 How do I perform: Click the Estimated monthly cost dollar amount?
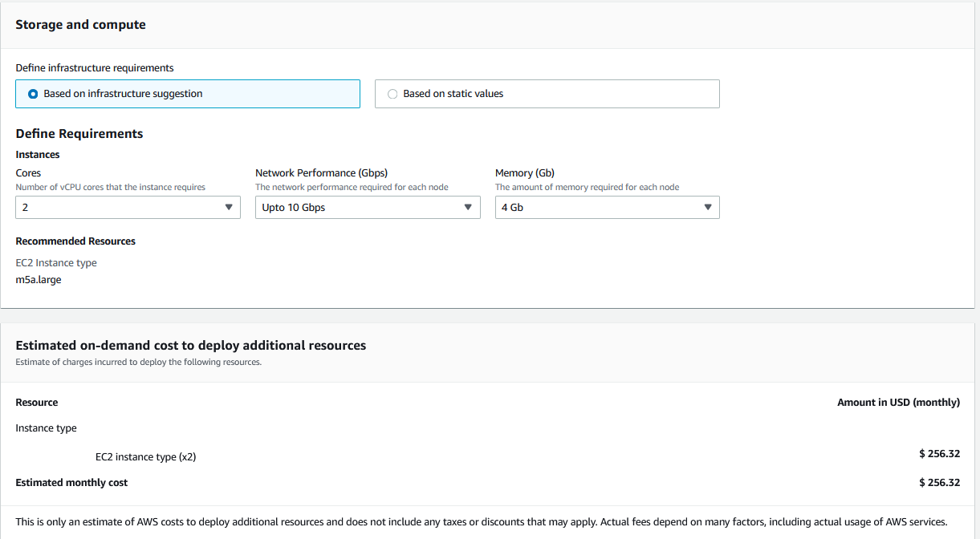pos(939,483)
